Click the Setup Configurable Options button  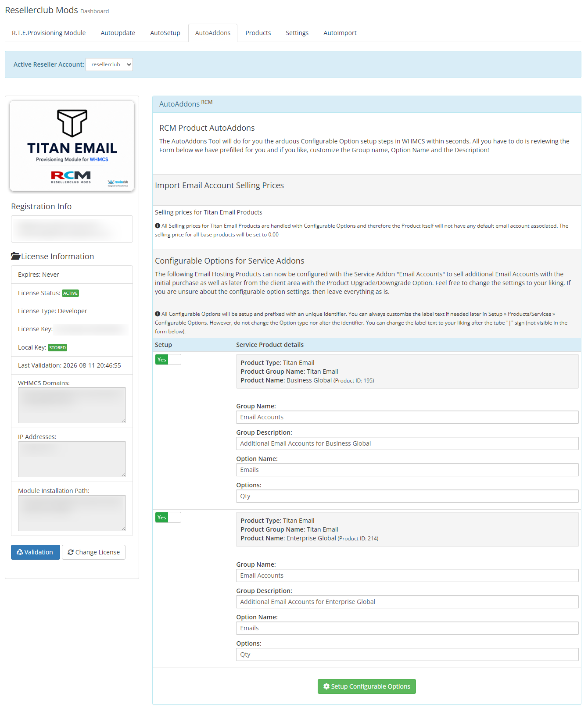[x=367, y=686]
